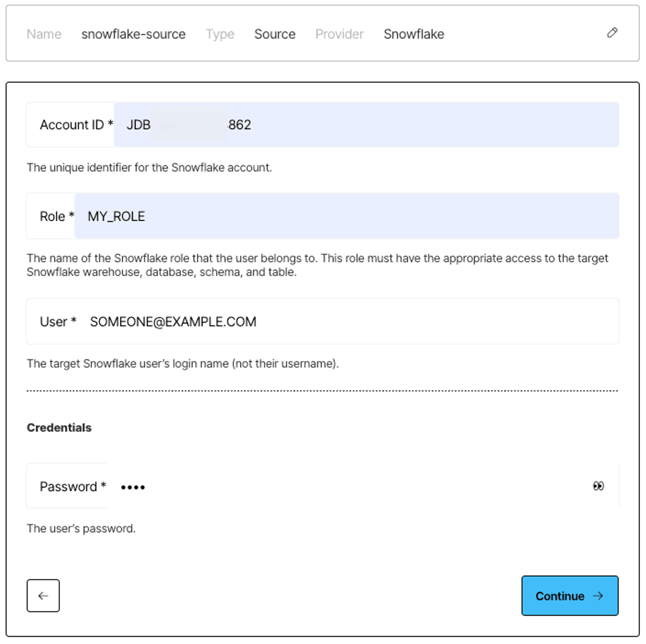The image size is (646, 644).
Task: Focus the Role input field
Action: tap(346, 216)
